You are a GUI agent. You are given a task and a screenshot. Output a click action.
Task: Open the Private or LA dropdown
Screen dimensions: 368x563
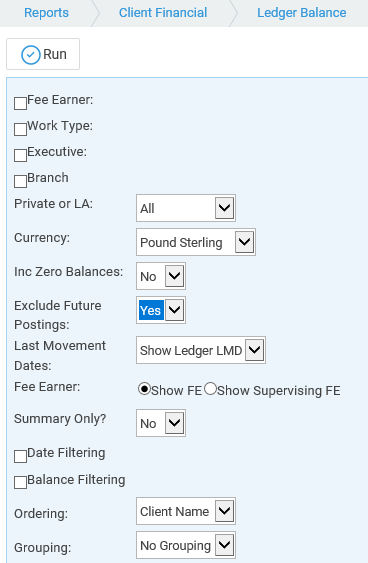(x=186, y=208)
